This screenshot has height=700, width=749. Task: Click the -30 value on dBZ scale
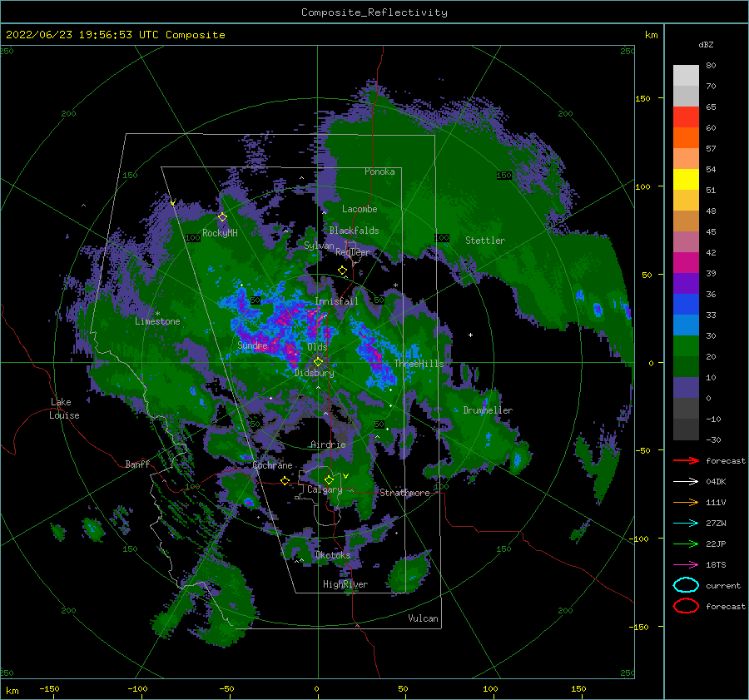713,439
